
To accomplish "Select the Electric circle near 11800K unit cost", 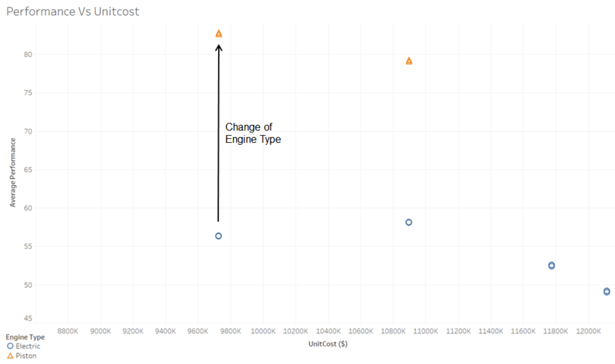I will click(x=551, y=266).
